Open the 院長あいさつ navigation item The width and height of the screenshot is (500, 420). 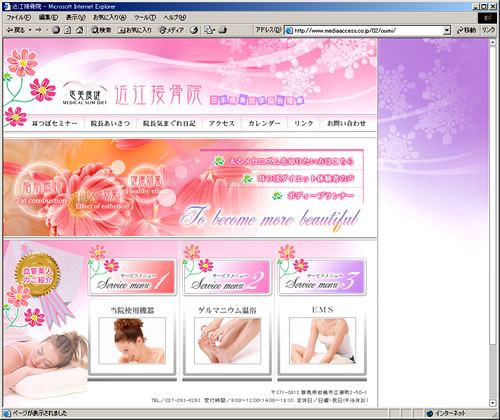click(x=110, y=123)
